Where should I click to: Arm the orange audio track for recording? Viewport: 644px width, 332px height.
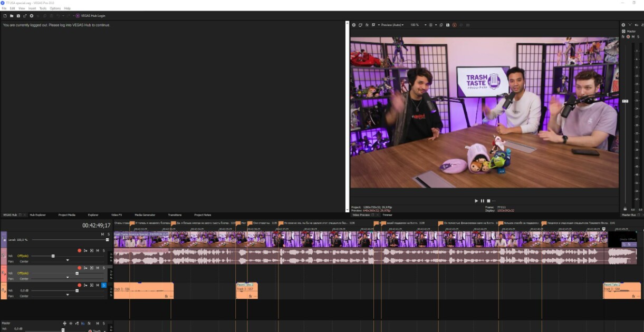coord(79,285)
